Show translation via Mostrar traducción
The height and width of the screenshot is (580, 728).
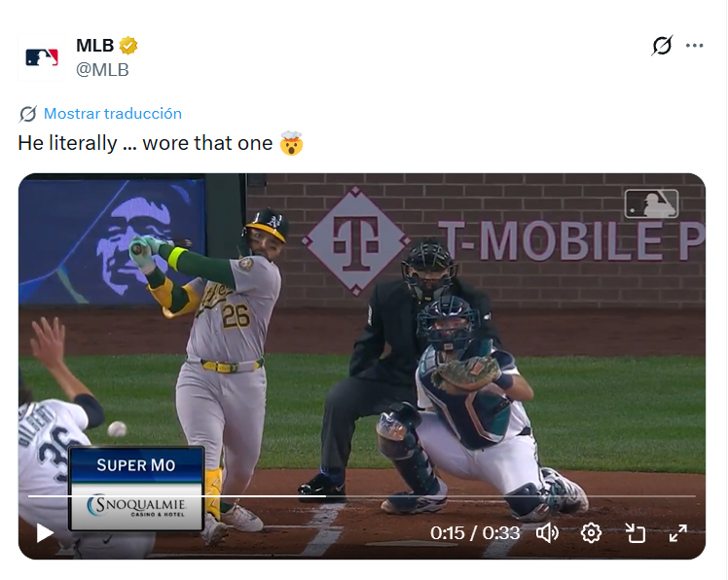coord(112,114)
